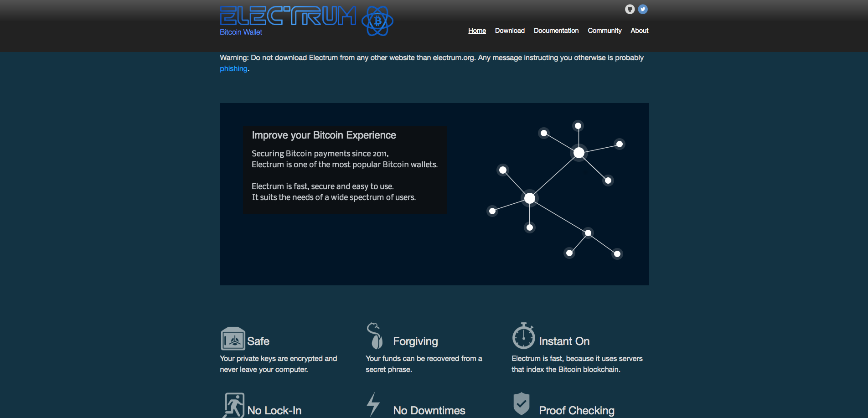Click the 'No Downtimes' heading

[x=429, y=411]
